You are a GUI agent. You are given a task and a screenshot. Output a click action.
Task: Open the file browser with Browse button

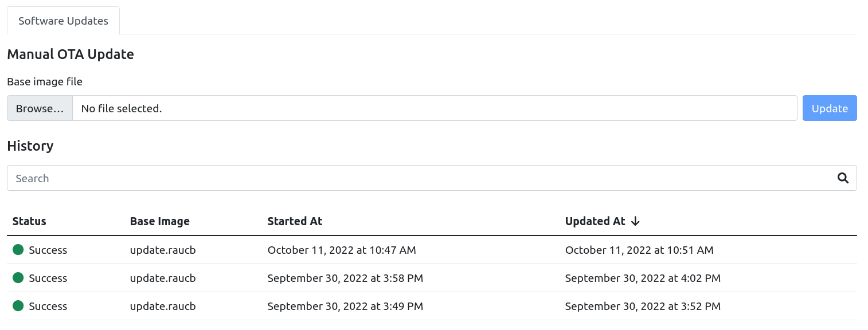coord(40,108)
